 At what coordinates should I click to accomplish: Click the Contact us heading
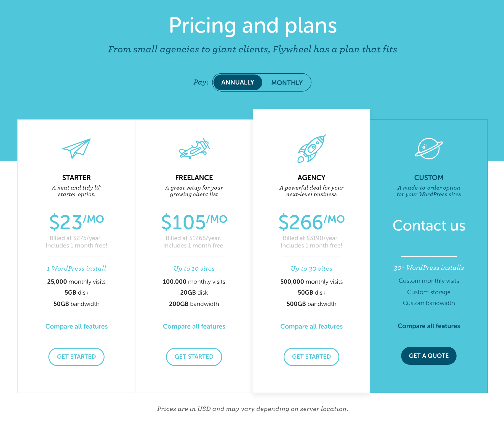click(x=429, y=226)
